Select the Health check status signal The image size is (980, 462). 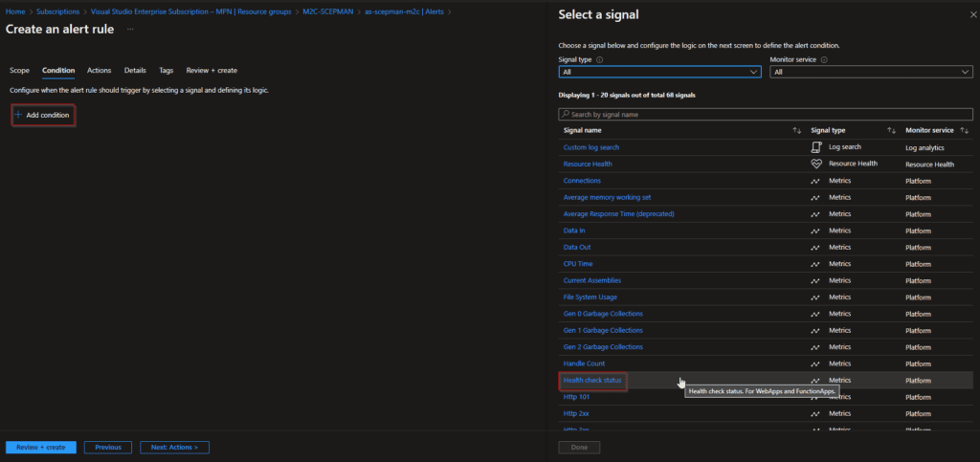(x=592, y=380)
